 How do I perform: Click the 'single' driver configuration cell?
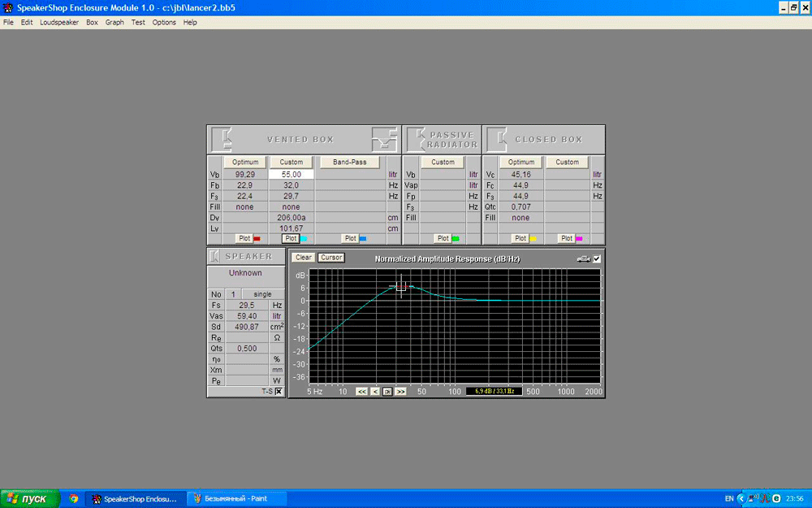click(x=262, y=294)
